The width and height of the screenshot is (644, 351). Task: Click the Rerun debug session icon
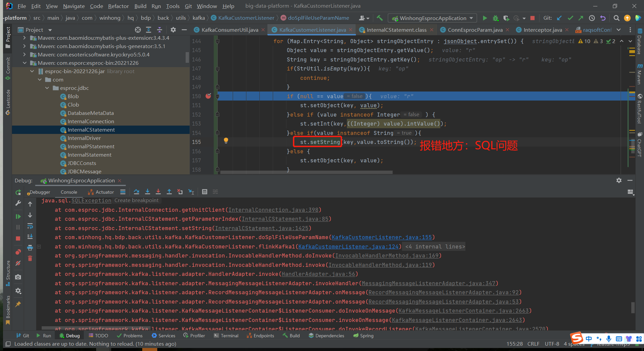click(x=18, y=192)
